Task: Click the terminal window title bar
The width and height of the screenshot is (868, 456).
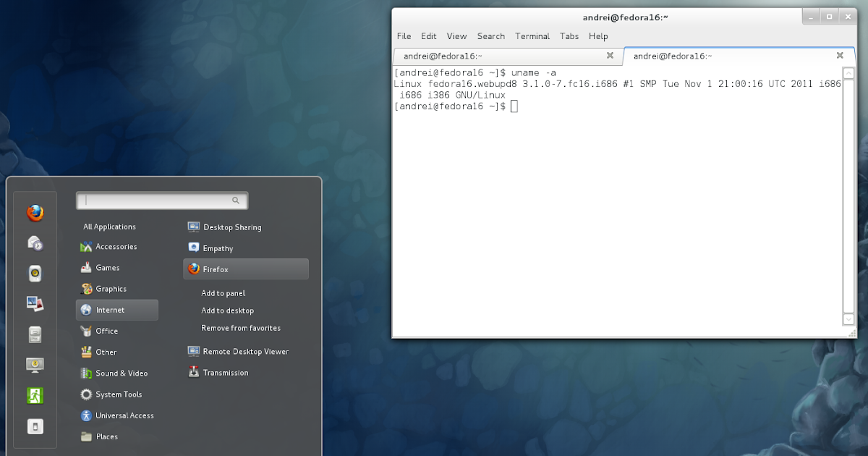Action: coord(624,17)
